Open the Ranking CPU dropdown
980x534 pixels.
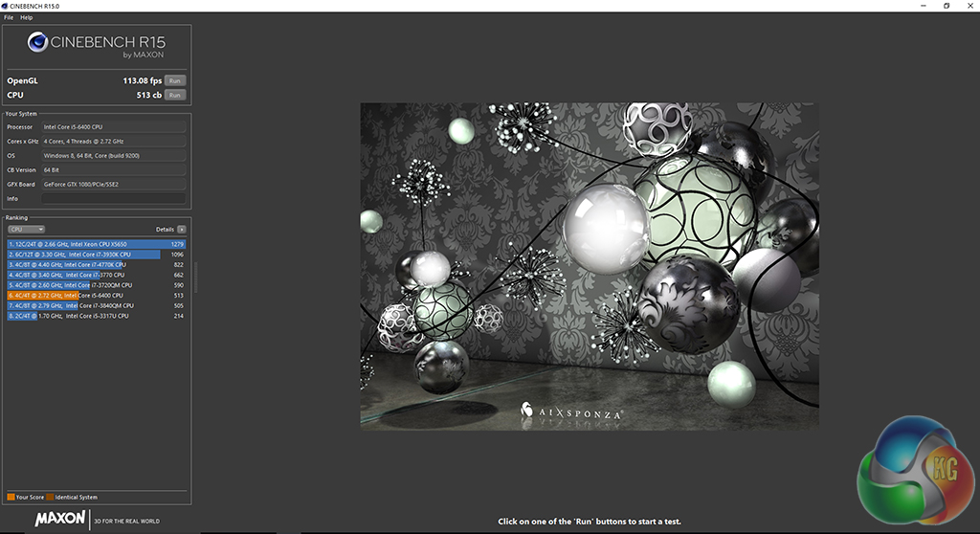(26, 230)
